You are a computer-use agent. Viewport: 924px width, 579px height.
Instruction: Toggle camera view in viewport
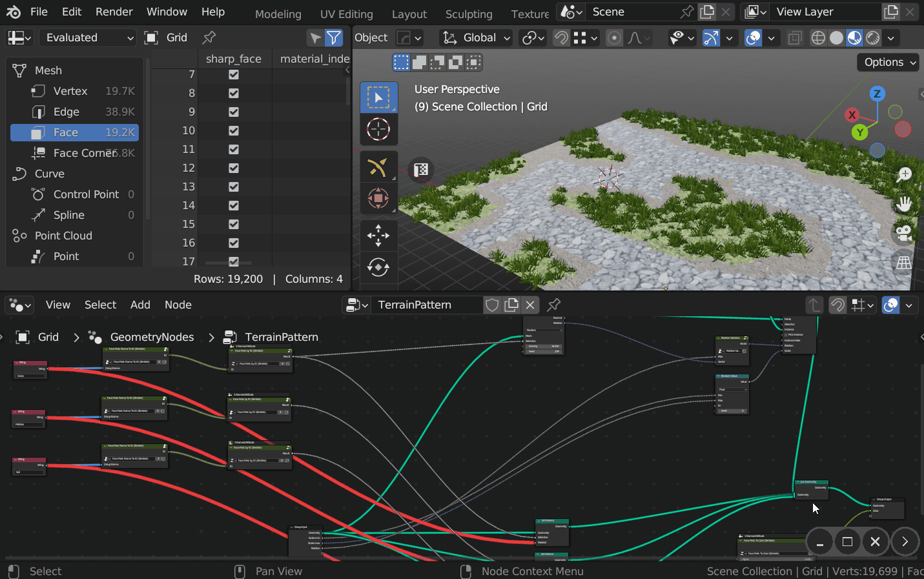(x=904, y=233)
